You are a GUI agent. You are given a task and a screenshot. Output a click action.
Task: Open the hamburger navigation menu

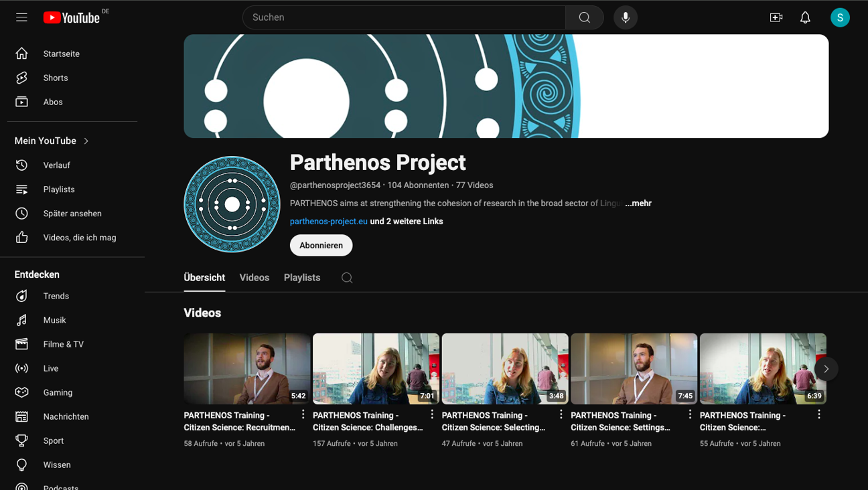[x=21, y=17]
